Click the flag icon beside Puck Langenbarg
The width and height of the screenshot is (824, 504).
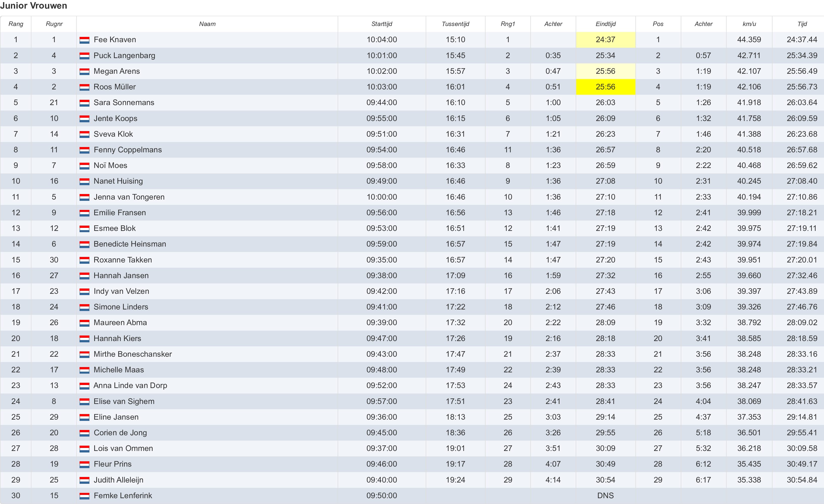coord(84,56)
